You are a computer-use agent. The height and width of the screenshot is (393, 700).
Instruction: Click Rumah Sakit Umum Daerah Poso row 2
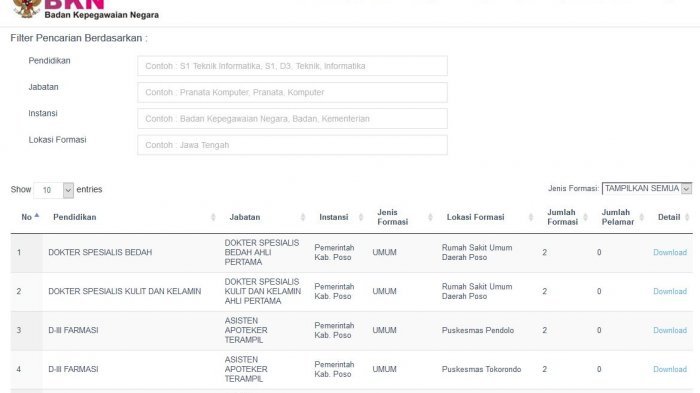477,291
